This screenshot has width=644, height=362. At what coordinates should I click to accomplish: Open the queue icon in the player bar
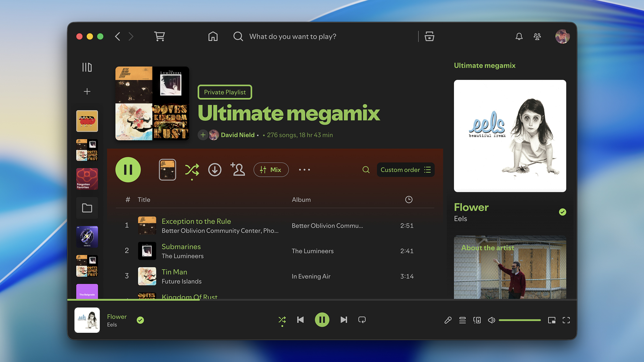tap(462, 320)
